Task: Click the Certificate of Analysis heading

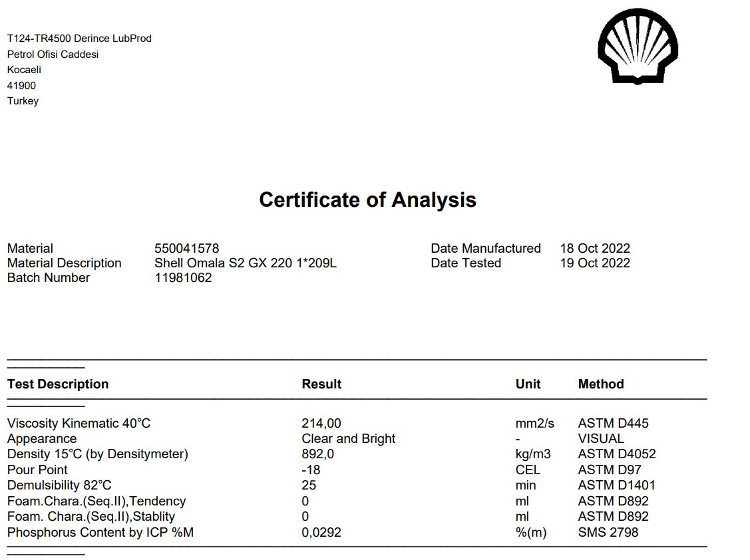Action: pyautogui.click(x=367, y=200)
